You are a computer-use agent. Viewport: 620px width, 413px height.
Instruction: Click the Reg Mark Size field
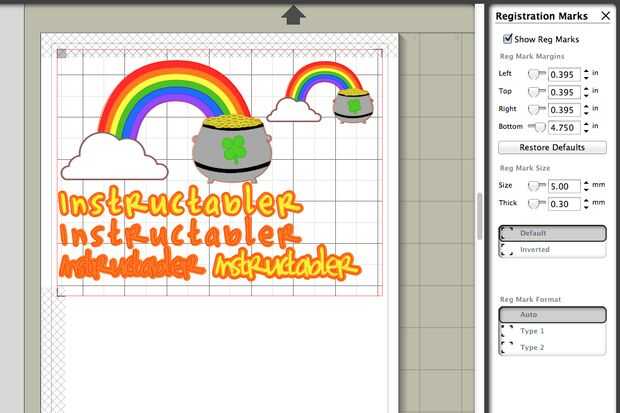[564, 186]
